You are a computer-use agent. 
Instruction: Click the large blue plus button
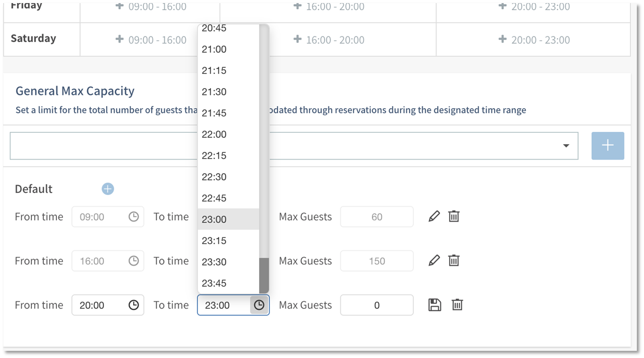click(608, 146)
